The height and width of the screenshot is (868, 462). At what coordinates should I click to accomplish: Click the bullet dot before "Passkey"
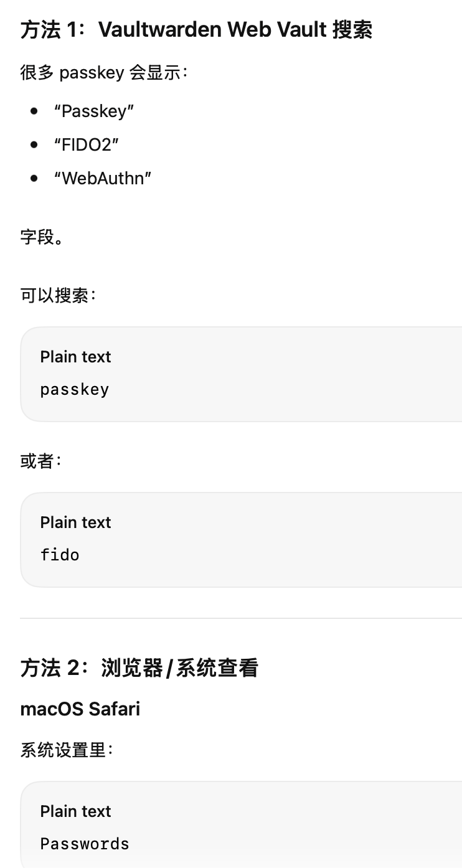point(34,111)
